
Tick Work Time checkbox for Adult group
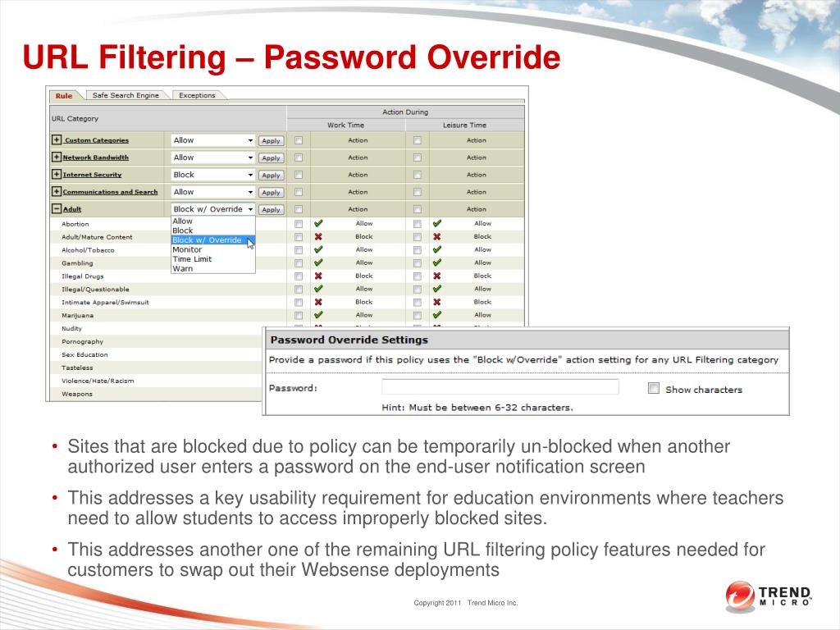click(299, 209)
